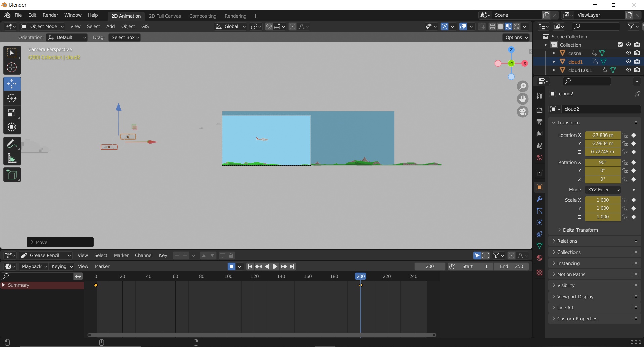
Task: Click the End frame 250 field
Action: (511, 266)
